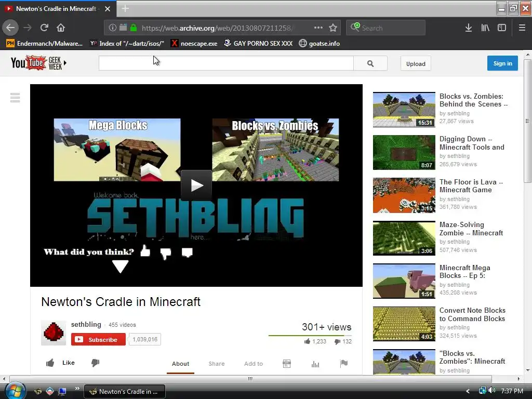Click the Mega Blocks end-screen thumbnail in player
The image size is (532, 399).
(117, 150)
